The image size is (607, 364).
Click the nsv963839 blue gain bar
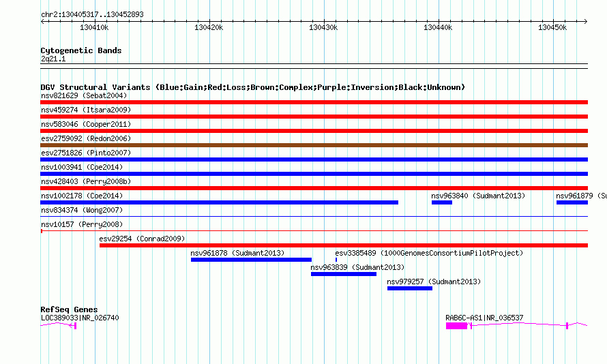343,274
